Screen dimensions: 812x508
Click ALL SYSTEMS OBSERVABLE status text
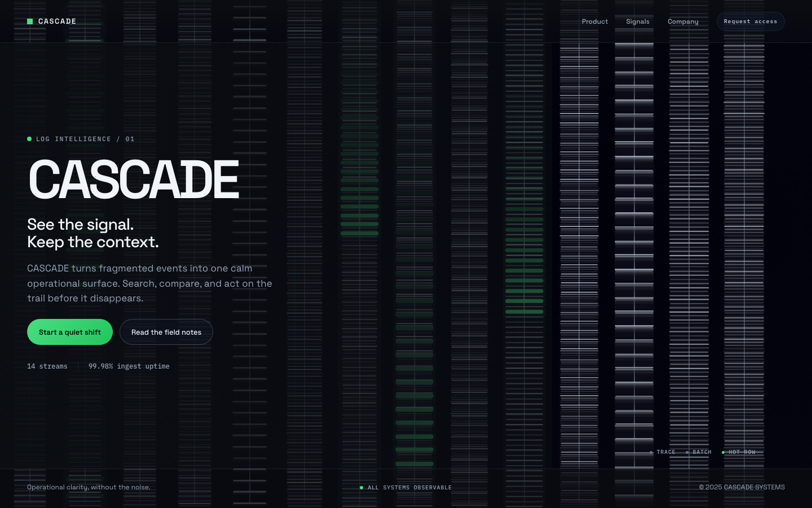(409, 488)
